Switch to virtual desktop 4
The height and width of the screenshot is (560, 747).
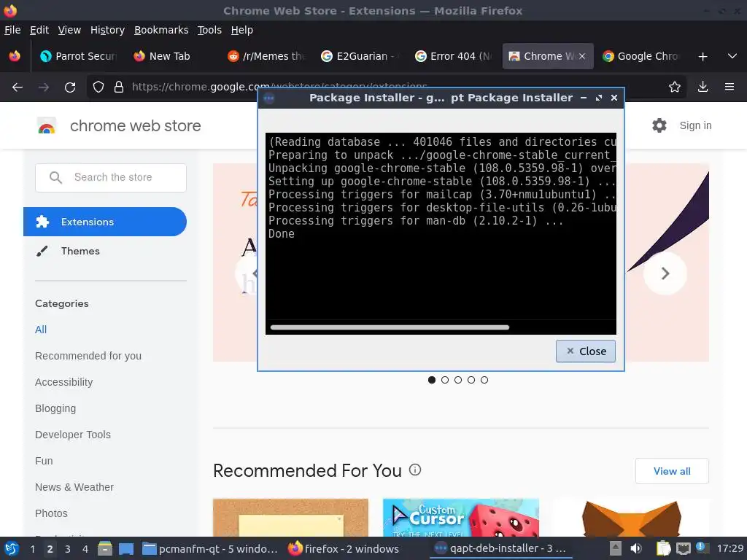85,549
